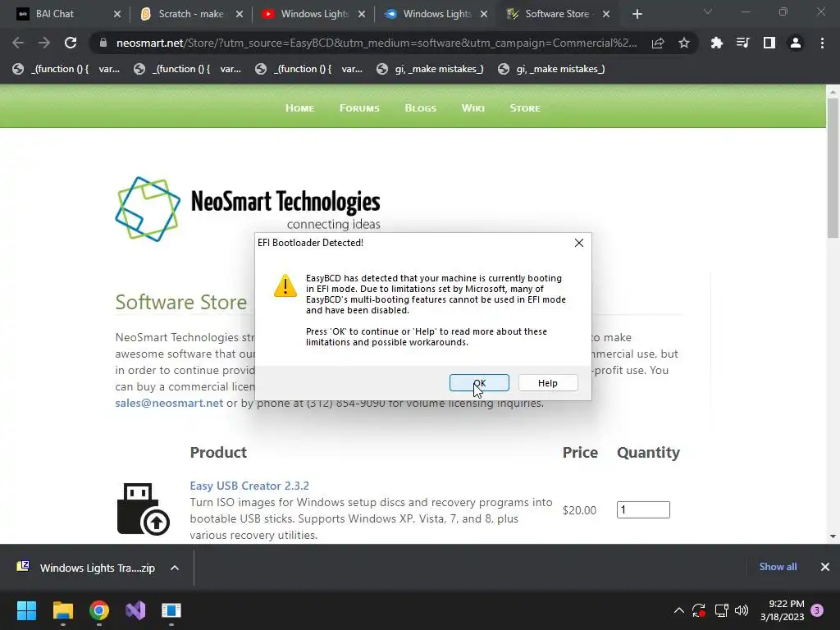Edit the Easy USB Creator quantity field
Screen dimensions: 840x630
click(643, 509)
